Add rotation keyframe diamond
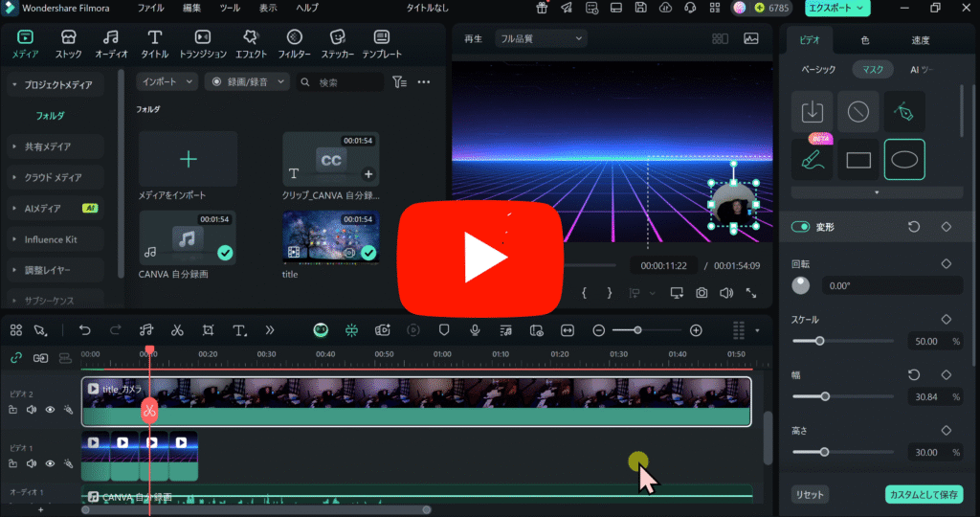The height and width of the screenshot is (517, 980). click(947, 264)
